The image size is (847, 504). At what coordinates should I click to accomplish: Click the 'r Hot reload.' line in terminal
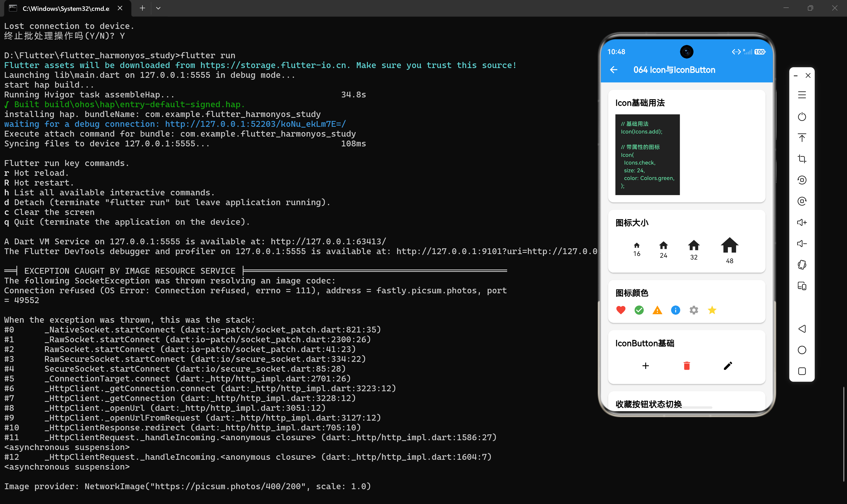tap(36, 173)
